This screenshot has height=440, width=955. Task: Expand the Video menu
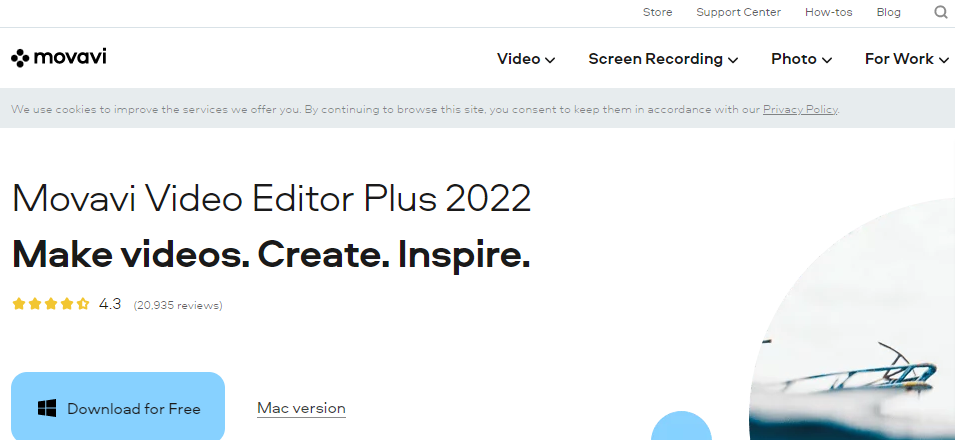(x=526, y=59)
